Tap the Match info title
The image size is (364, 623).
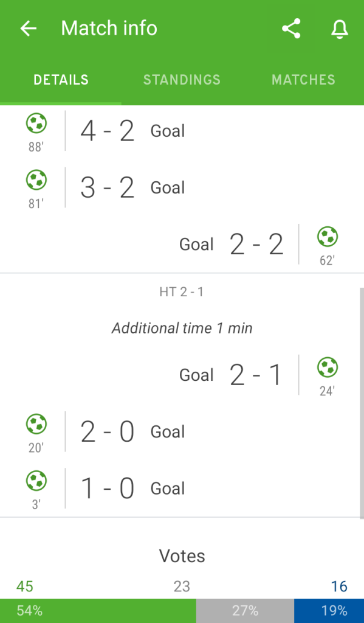point(109,29)
